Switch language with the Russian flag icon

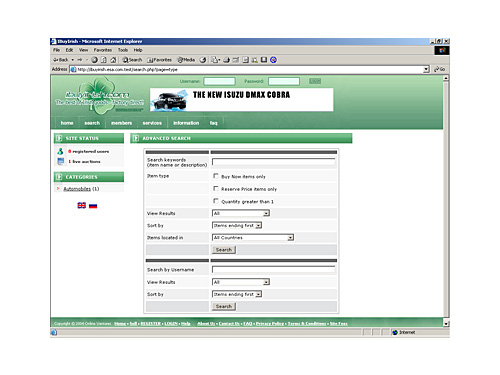pyautogui.click(x=93, y=206)
